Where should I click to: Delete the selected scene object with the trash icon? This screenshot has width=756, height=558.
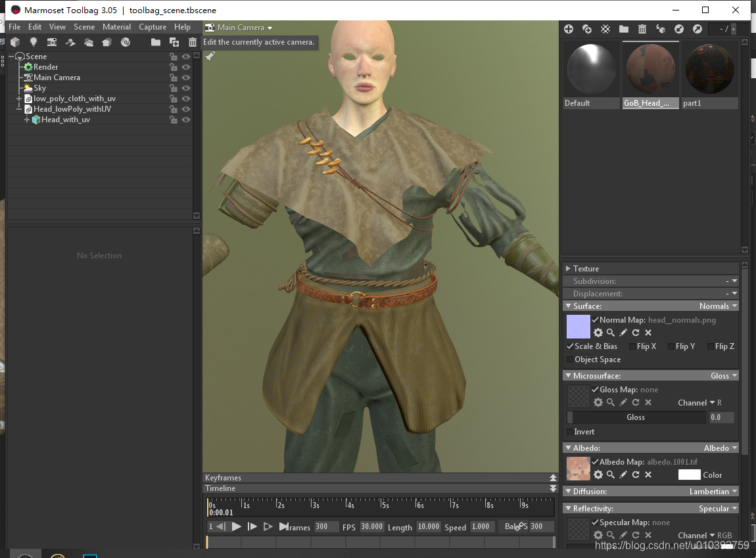click(x=193, y=43)
